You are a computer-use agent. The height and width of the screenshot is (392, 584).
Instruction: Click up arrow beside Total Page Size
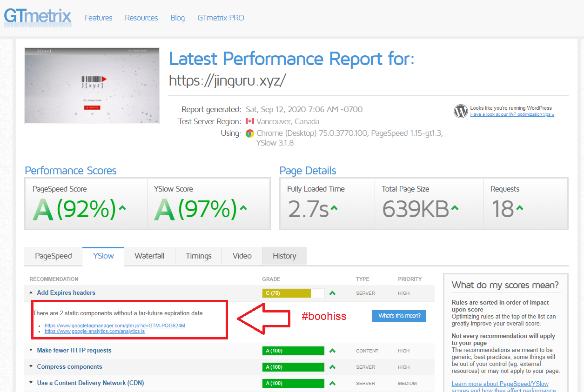tap(455, 208)
